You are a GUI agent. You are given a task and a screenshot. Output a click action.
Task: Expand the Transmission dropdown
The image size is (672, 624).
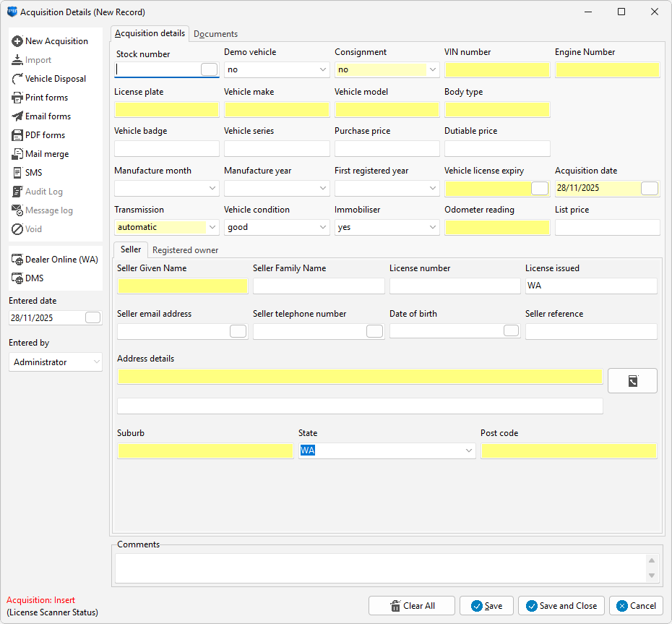[212, 227]
